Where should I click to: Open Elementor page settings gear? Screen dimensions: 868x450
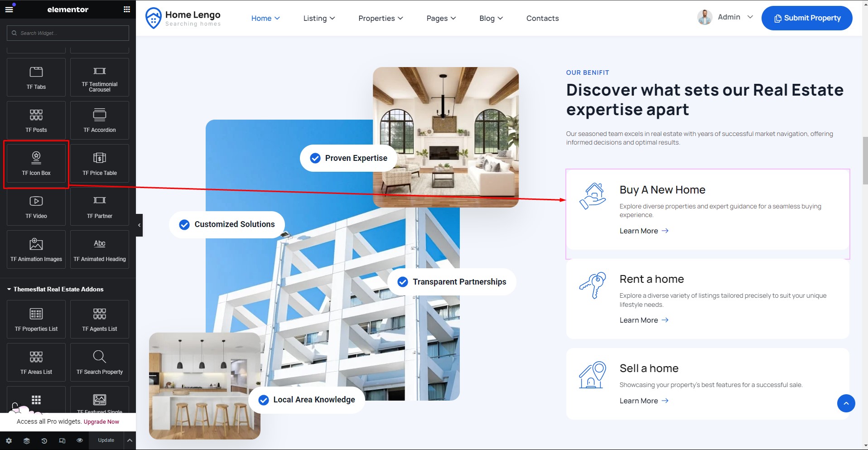pos(9,440)
